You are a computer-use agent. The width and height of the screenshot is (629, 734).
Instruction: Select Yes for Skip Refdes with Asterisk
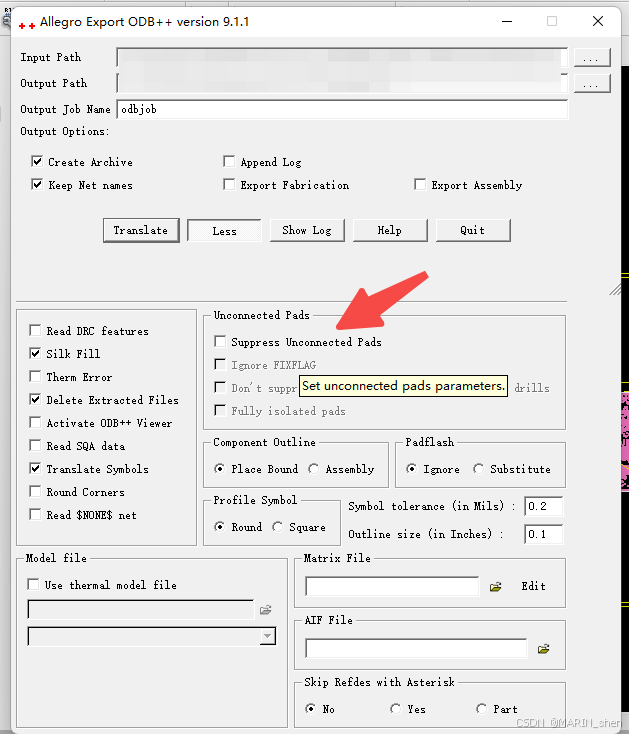(x=395, y=709)
